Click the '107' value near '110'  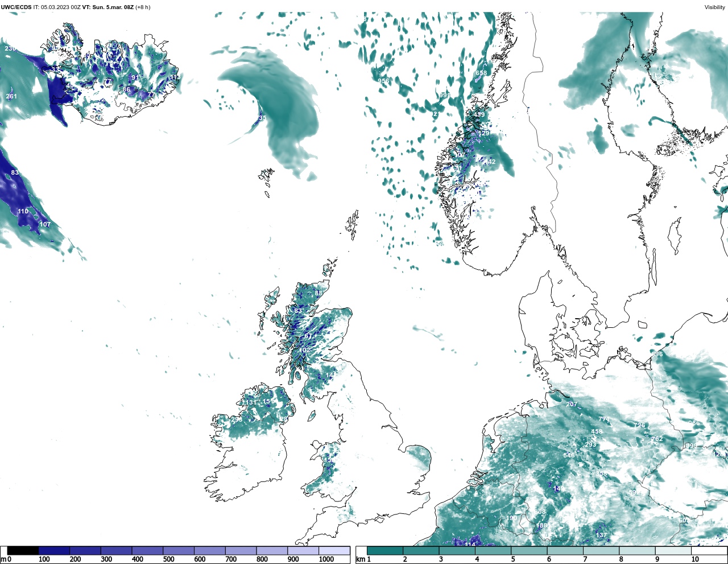click(x=45, y=224)
